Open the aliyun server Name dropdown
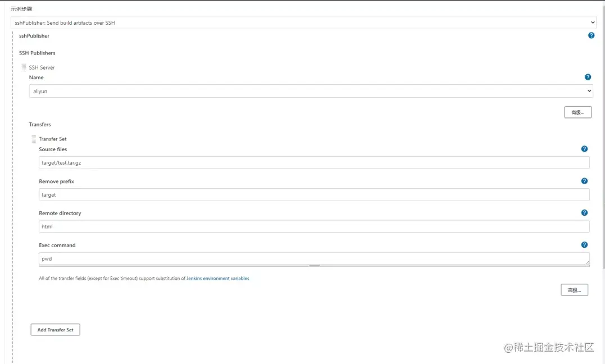This screenshot has height=364, width=605. point(311,91)
